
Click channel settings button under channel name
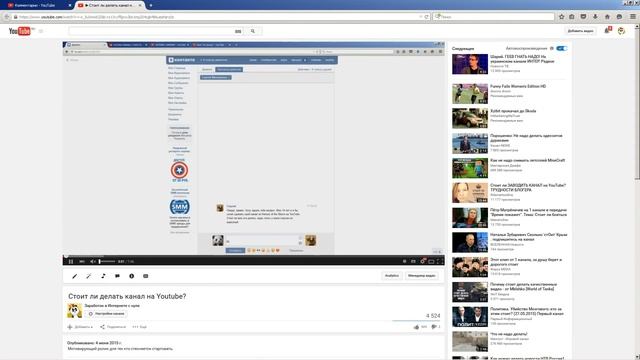(x=107, y=314)
